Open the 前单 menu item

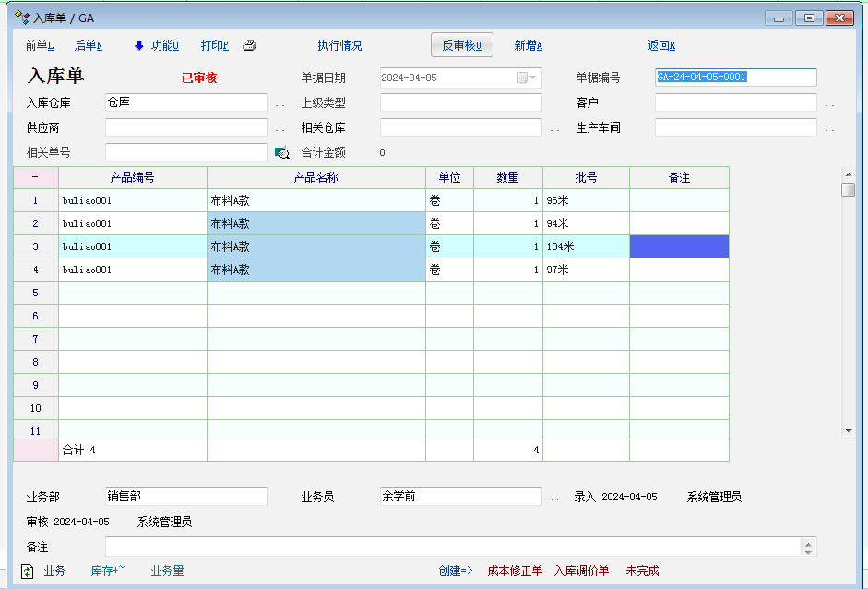(40, 45)
